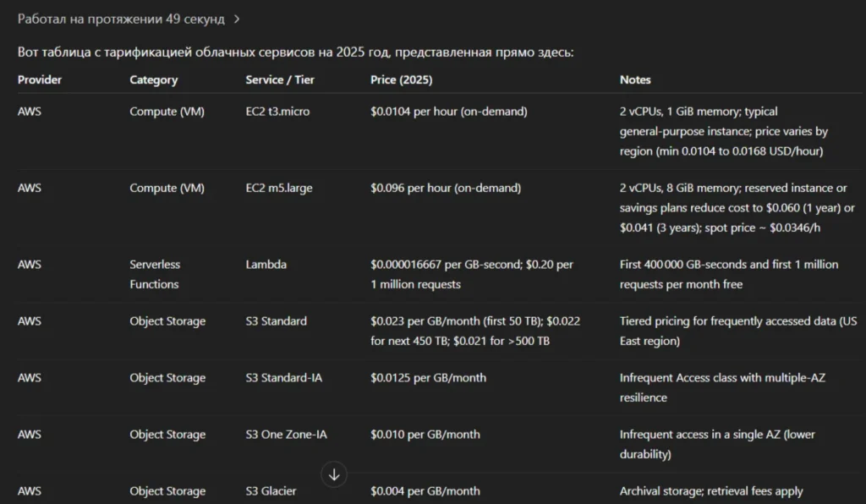The height and width of the screenshot is (504, 866).
Task: Click the Notes column header
Action: pos(635,79)
